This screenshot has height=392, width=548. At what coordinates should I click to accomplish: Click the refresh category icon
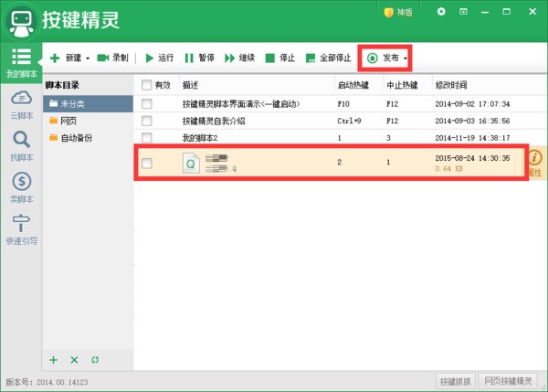[x=95, y=361]
